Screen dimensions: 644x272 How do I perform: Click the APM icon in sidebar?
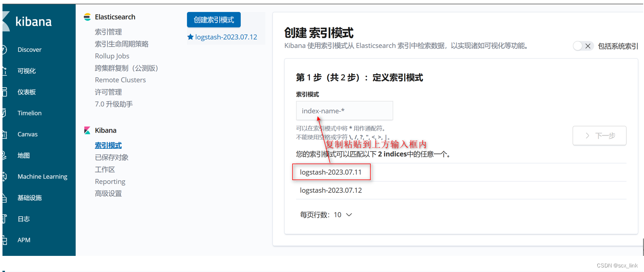(x=5, y=240)
